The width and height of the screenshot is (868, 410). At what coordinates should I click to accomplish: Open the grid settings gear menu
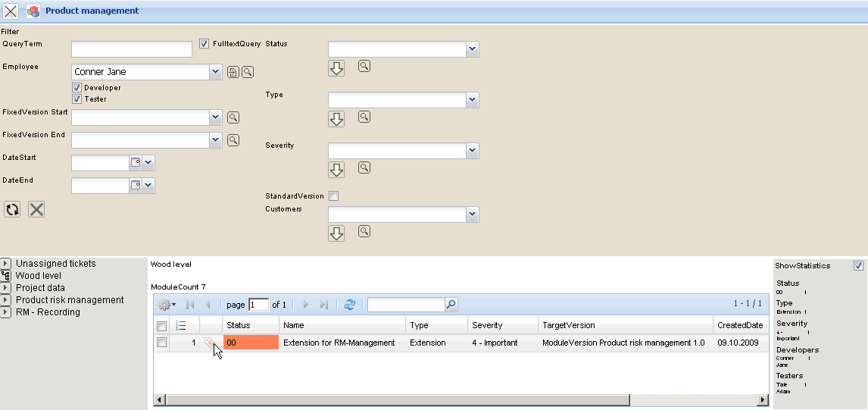click(x=166, y=305)
